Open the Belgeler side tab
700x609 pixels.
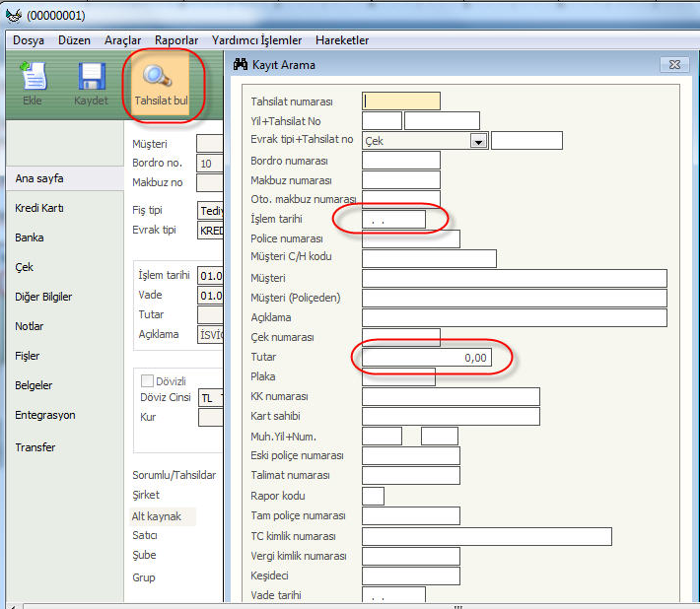[34, 385]
